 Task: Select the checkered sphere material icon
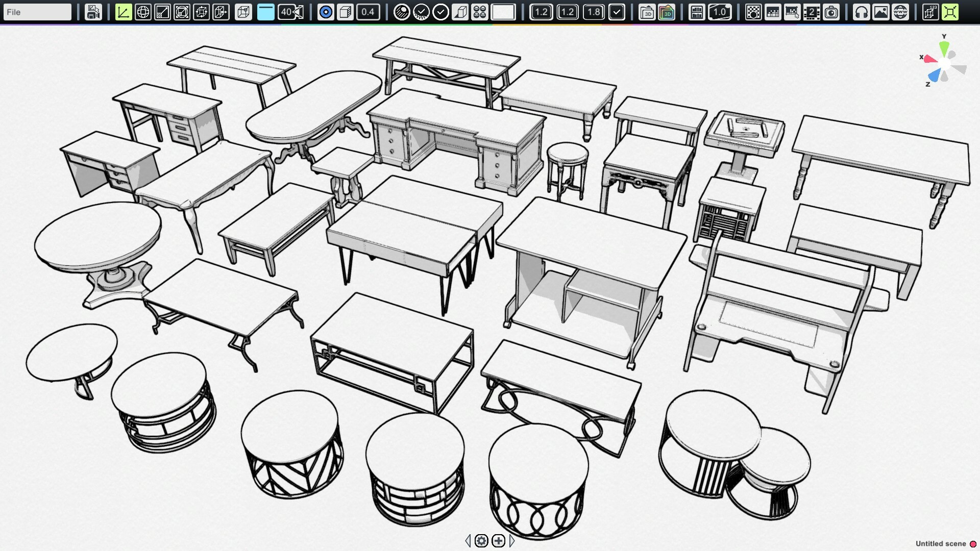(402, 12)
